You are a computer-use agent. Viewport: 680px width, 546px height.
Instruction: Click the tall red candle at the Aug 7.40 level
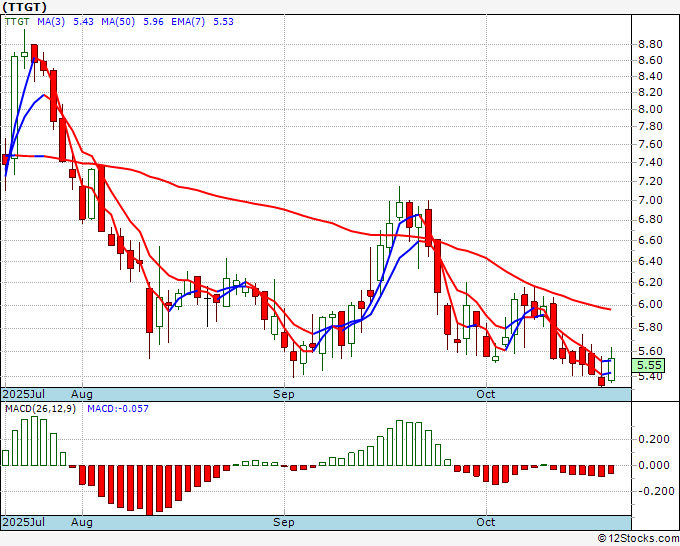[101, 198]
